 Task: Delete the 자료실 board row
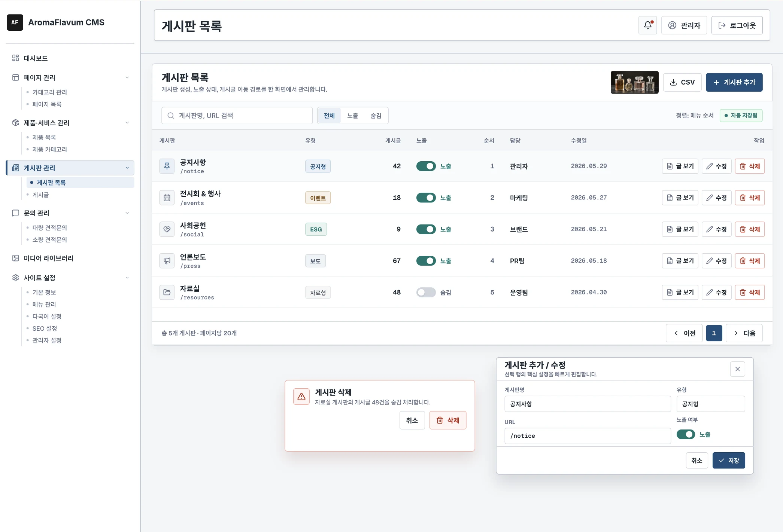[750, 292]
